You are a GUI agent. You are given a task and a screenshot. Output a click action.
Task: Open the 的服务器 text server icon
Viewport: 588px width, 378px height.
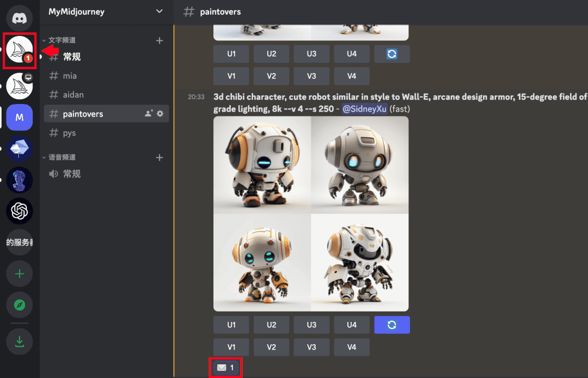tap(20, 242)
